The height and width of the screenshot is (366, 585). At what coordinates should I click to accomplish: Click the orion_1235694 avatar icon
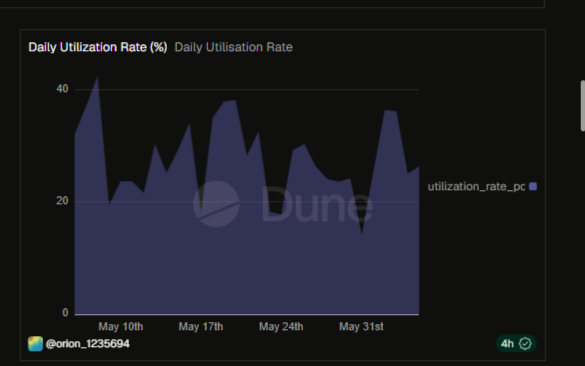click(35, 344)
